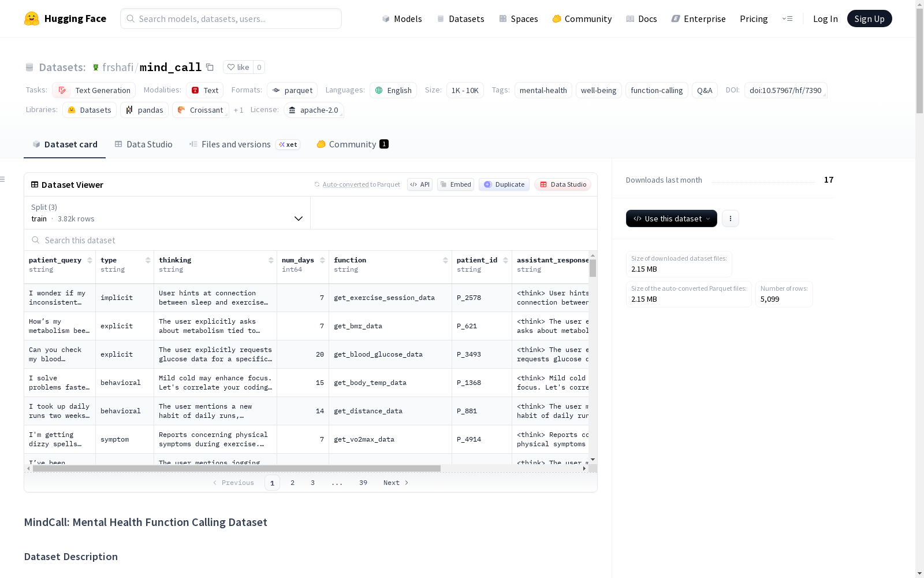This screenshot has height=578, width=924.
Task: Click the API button in viewer
Action: click(420, 184)
